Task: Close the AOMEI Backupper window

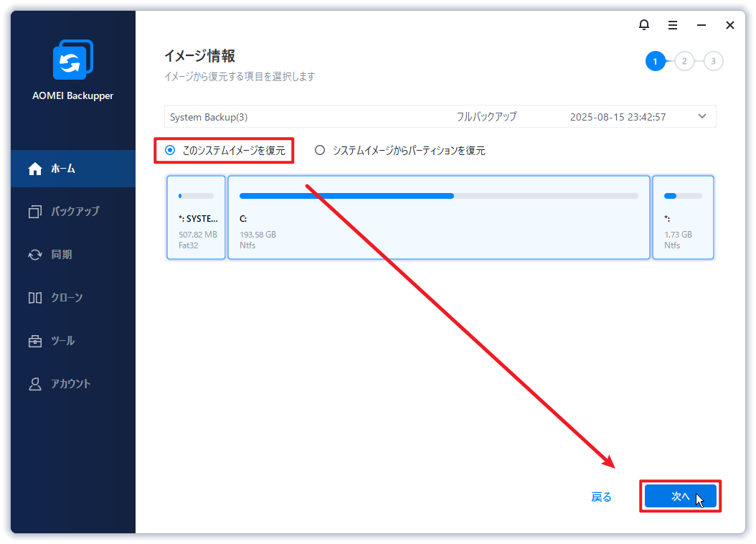Action: click(x=730, y=25)
